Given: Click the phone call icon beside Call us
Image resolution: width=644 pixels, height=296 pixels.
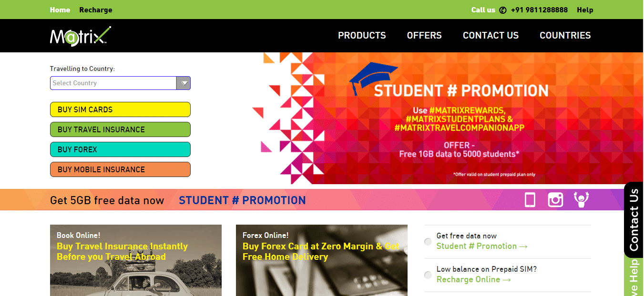Looking at the screenshot, I should (x=503, y=10).
